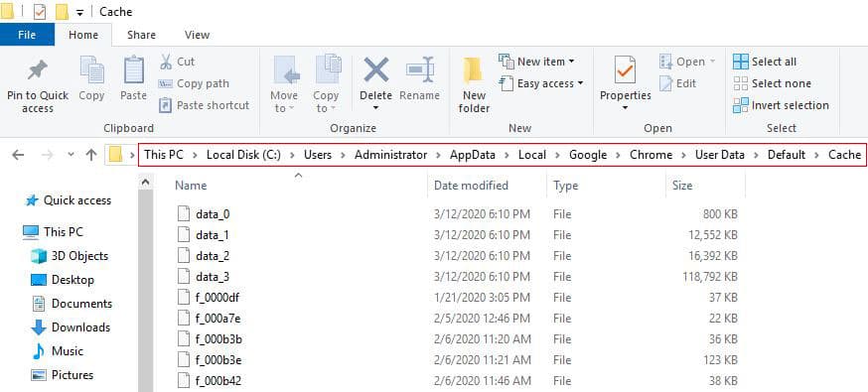This screenshot has width=868, height=392.
Task: Click the Rename icon
Action: tap(420, 70)
